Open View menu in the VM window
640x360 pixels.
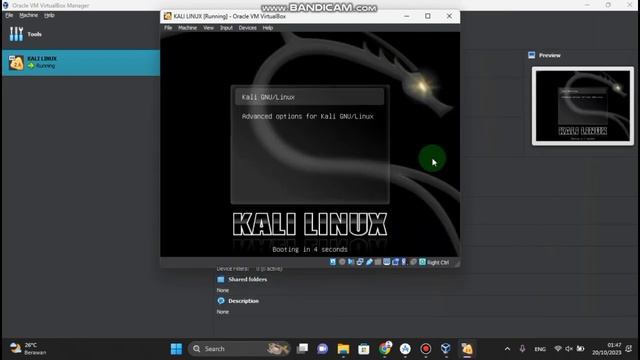(208, 28)
